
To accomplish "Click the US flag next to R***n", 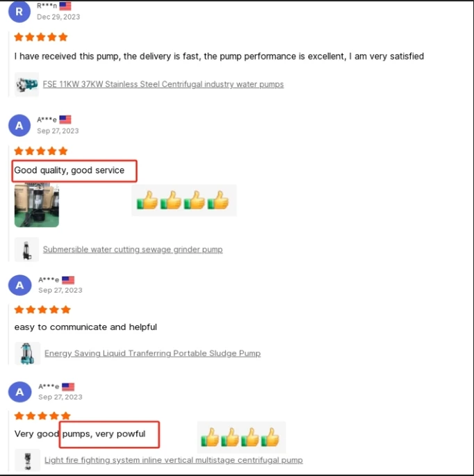I will tap(65, 6).
